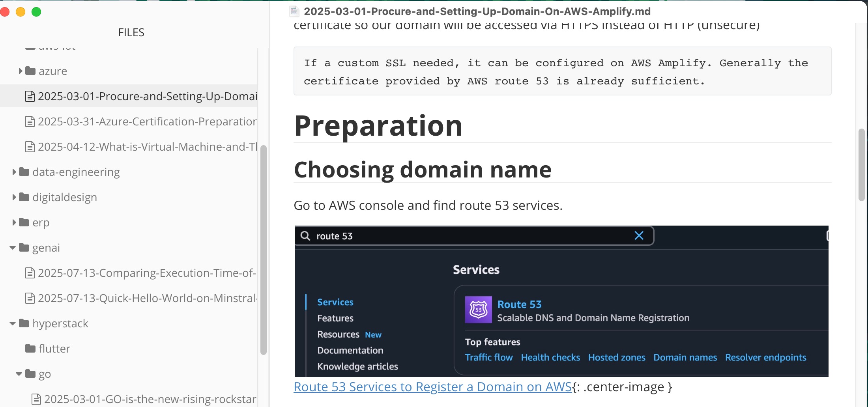Click the document icon in the title bar
Image resolution: width=868 pixels, height=407 pixels.
[x=294, y=11]
